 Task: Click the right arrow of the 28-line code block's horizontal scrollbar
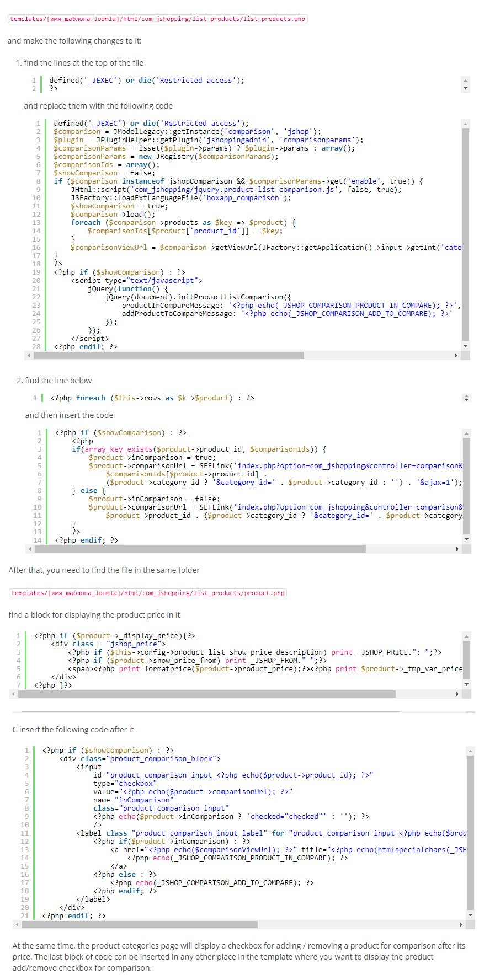[x=456, y=356]
